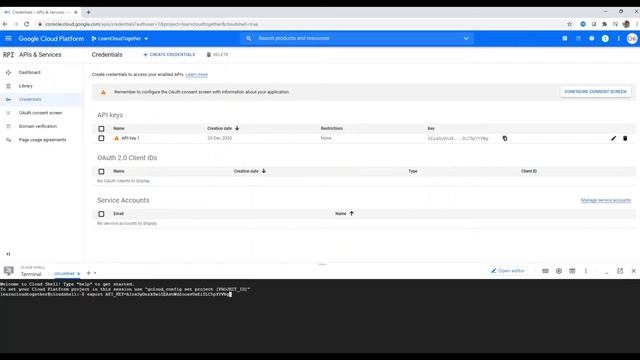This screenshot has height=360, width=640.
Task: Sort Service Accounts by Name arrow
Action: (x=351, y=213)
